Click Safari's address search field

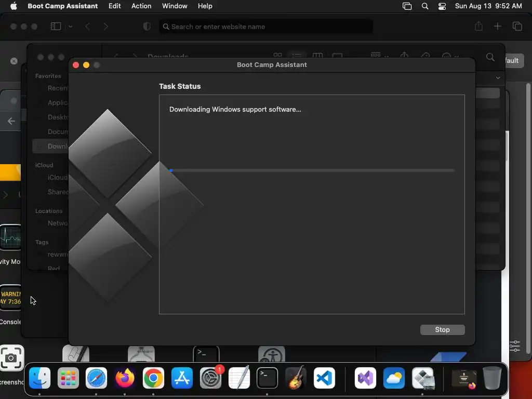266,26
